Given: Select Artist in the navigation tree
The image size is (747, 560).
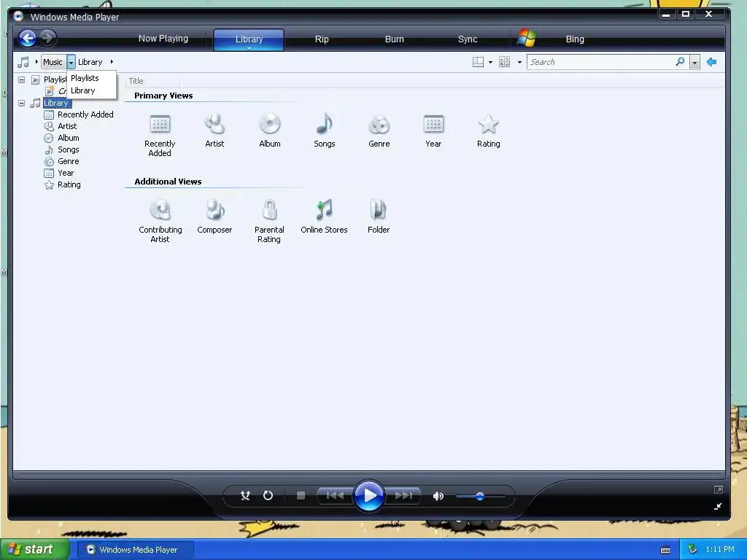Looking at the screenshot, I should (67, 126).
